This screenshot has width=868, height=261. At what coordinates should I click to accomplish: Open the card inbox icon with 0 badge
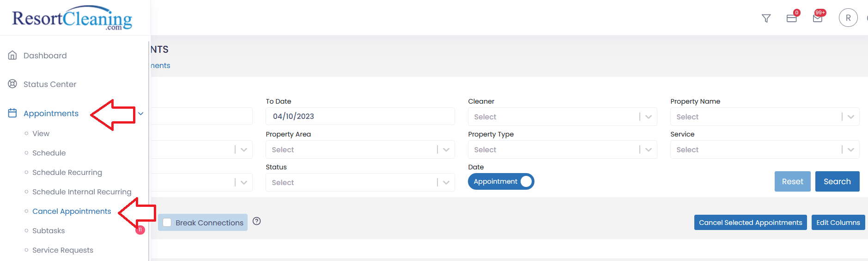point(792,19)
